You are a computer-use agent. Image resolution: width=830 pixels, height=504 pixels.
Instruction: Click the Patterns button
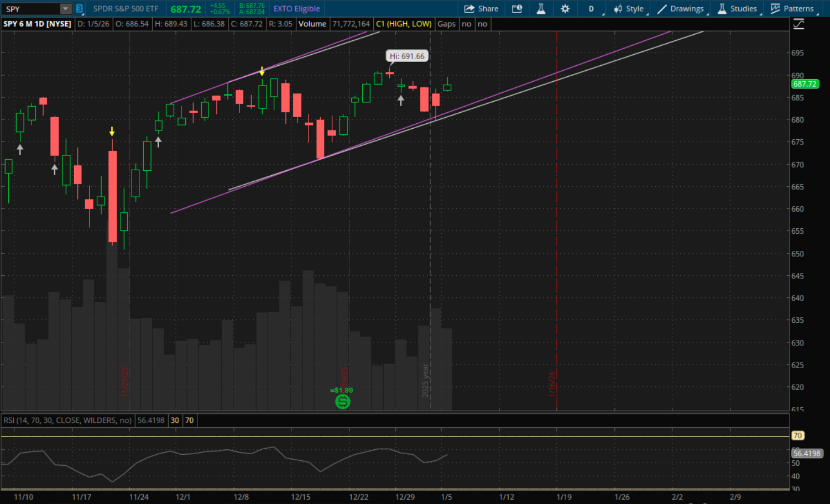tap(792, 9)
